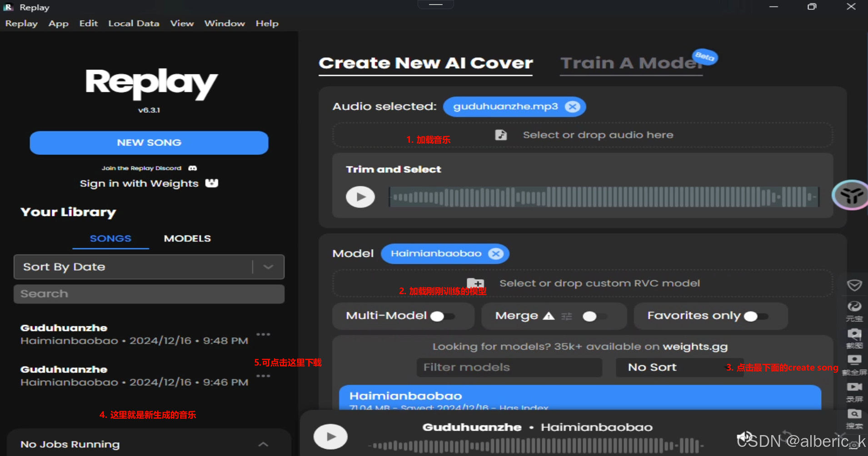Click the Beta badge on Train A Model

pyautogui.click(x=705, y=57)
